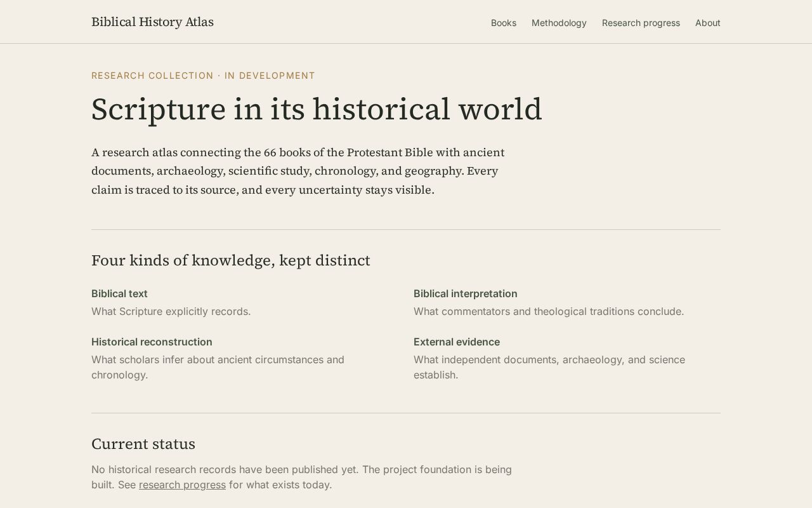Screen dimensions: 812x508
Task: Click the 'Biblical text' term
Action: tap(119, 293)
